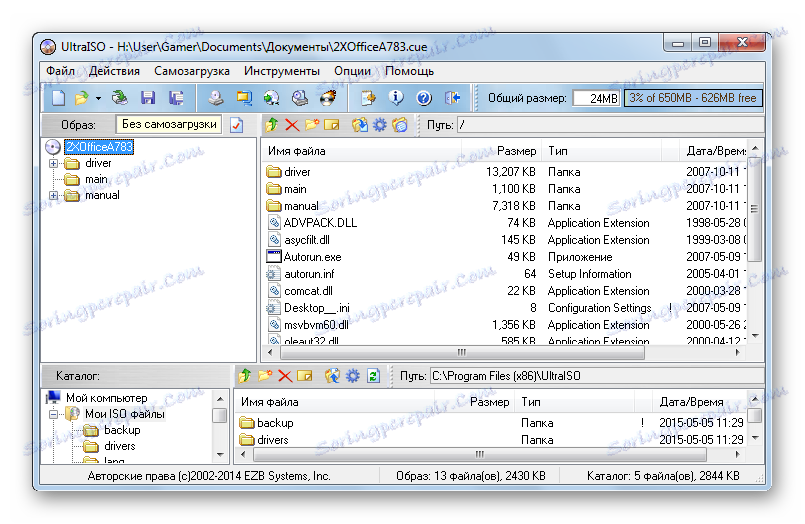Select main folder in image tree

(x=96, y=179)
